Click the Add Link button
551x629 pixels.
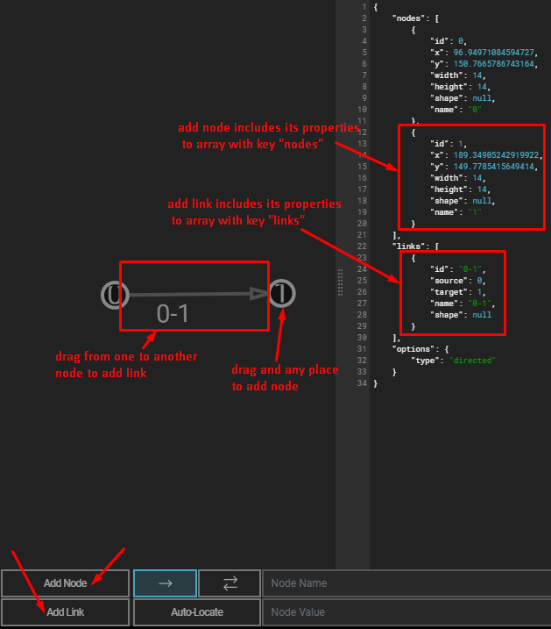(x=65, y=612)
